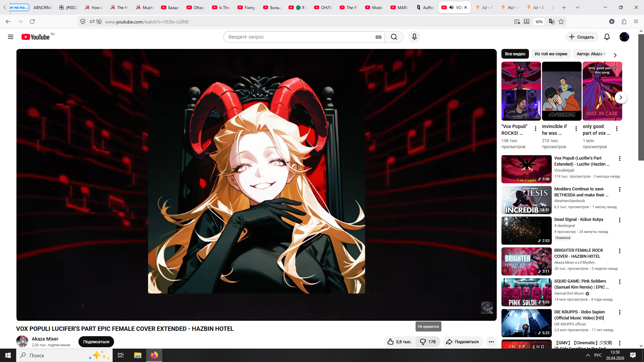Click the search magnifier button
The image size is (644, 362).
tap(394, 37)
